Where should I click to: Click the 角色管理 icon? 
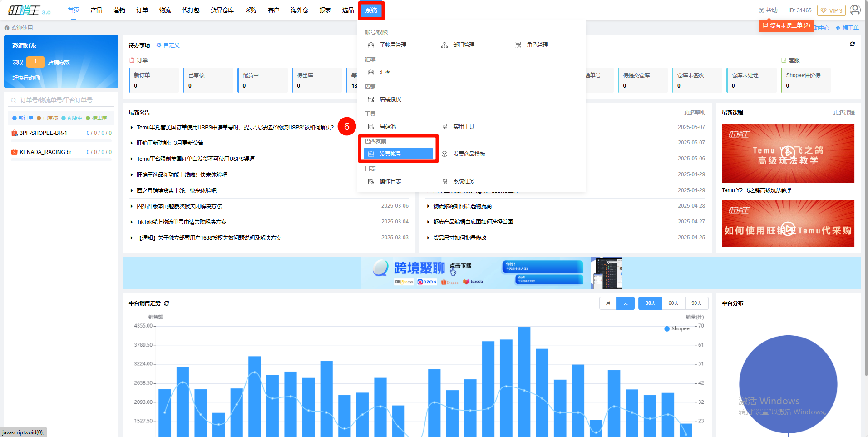click(518, 45)
